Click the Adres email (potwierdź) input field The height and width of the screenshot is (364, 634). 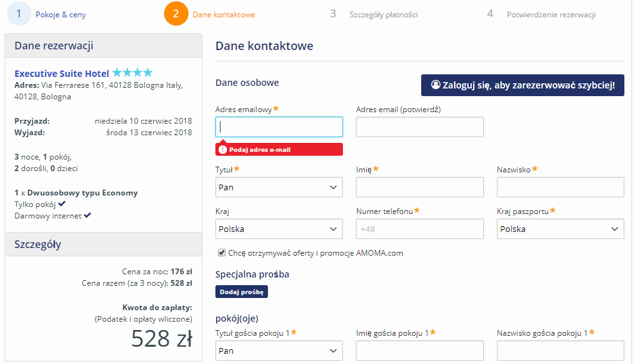tap(420, 127)
